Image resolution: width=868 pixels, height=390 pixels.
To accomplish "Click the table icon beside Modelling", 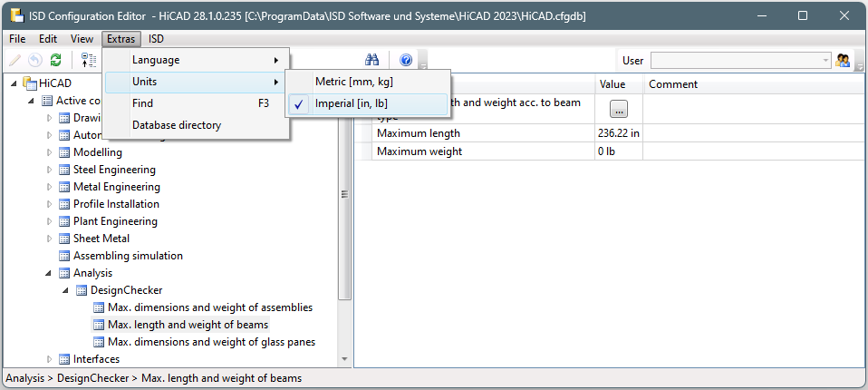I will 64,152.
